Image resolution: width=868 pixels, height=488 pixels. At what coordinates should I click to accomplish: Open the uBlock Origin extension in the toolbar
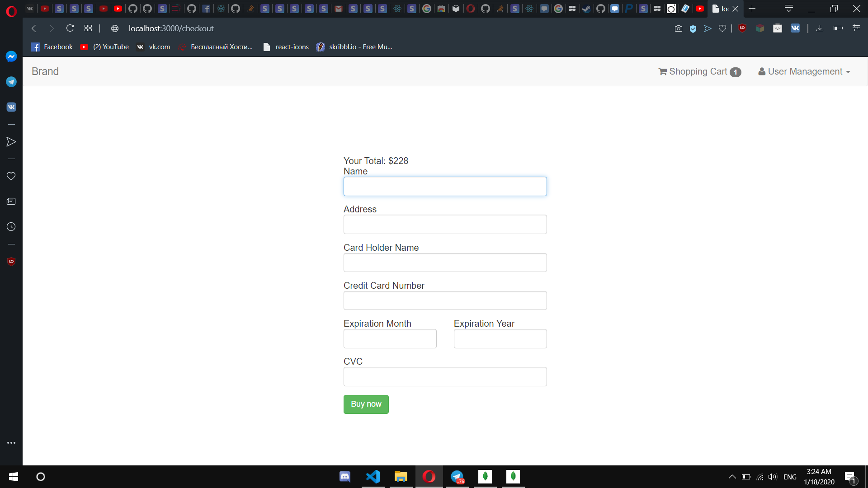pyautogui.click(x=742, y=28)
